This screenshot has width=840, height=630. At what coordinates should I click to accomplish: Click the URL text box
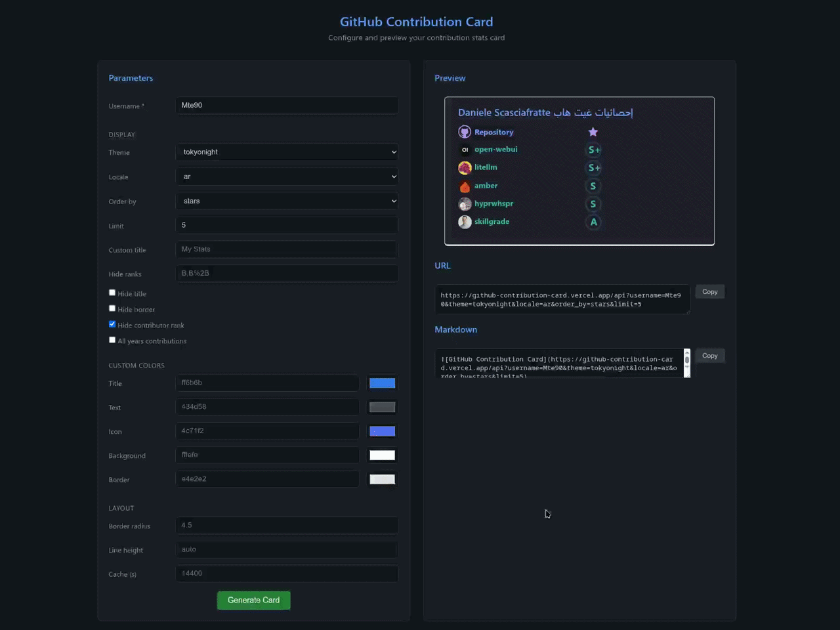pos(562,299)
